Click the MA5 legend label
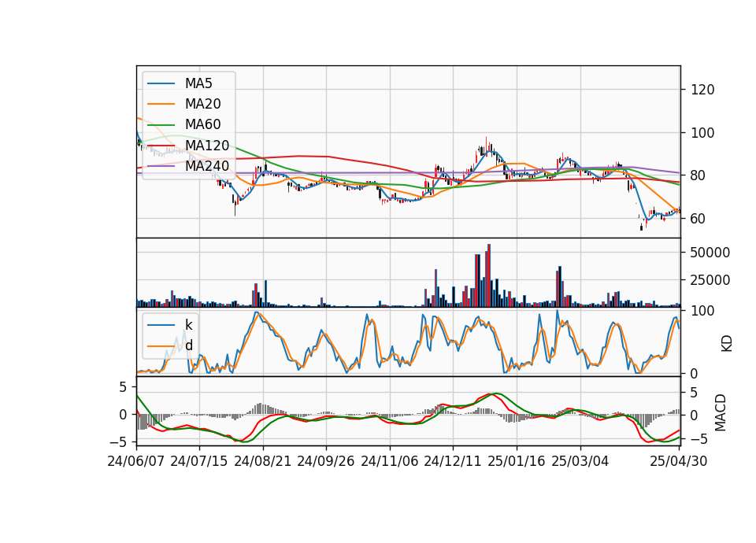 coord(198,83)
